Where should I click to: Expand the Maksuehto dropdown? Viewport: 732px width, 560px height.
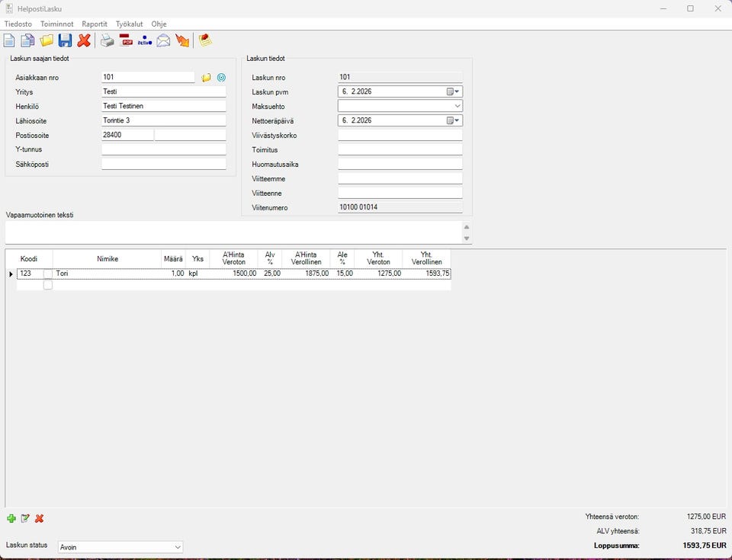pyautogui.click(x=457, y=106)
